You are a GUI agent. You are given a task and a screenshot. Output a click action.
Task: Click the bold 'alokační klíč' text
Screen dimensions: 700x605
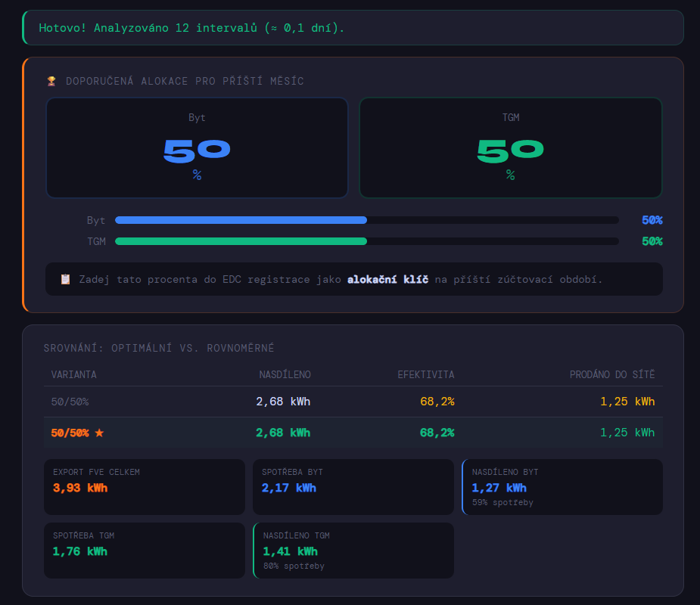click(387, 279)
